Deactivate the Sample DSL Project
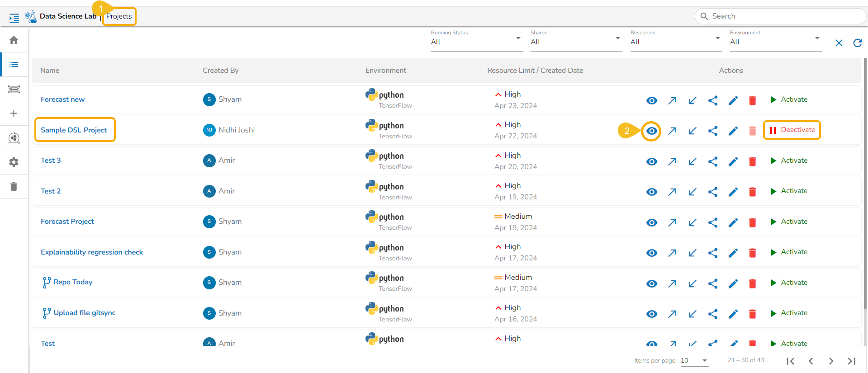This screenshot has width=868, height=373. [x=792, y=130]
